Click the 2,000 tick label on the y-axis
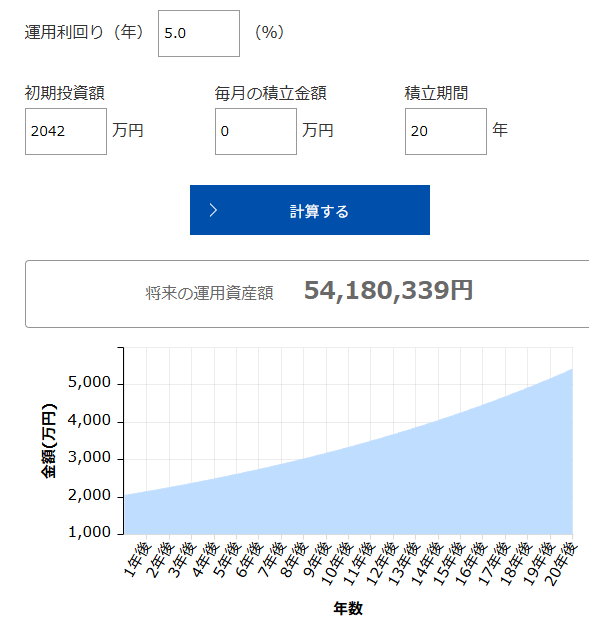The width and height of the screenshot is (589, 621). [x=89, y=495]
